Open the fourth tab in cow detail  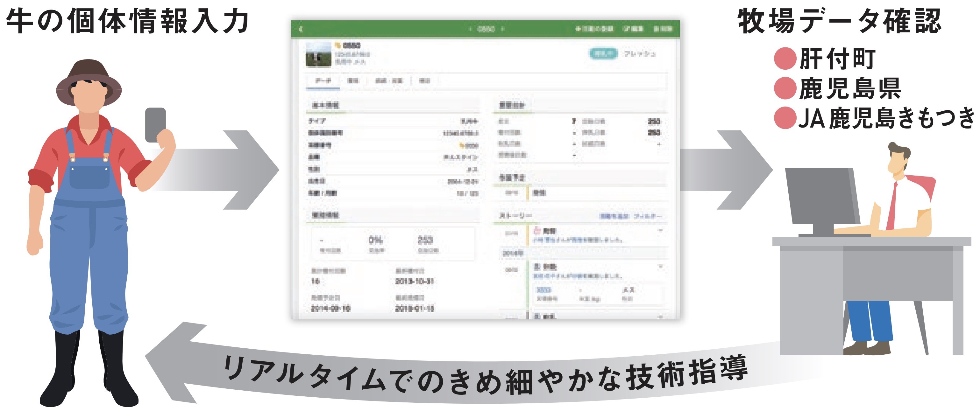[424, 80]
